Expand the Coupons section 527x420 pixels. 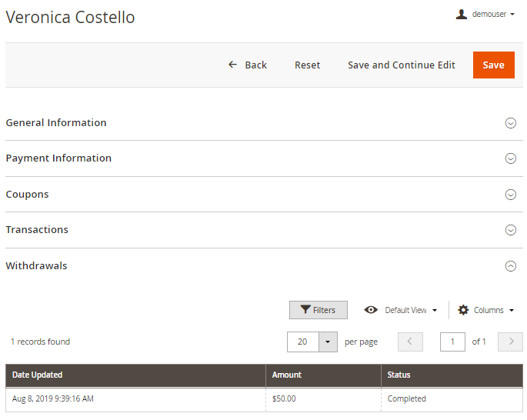point(510,195)
